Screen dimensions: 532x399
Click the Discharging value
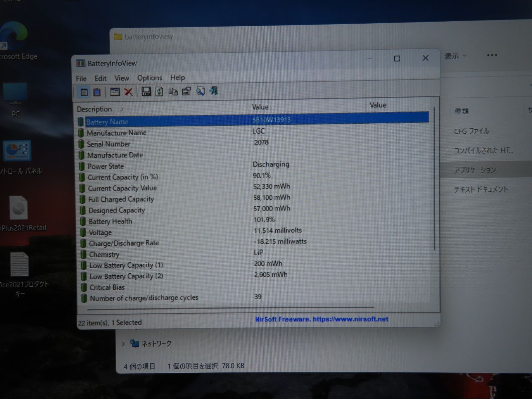[271, 164]
